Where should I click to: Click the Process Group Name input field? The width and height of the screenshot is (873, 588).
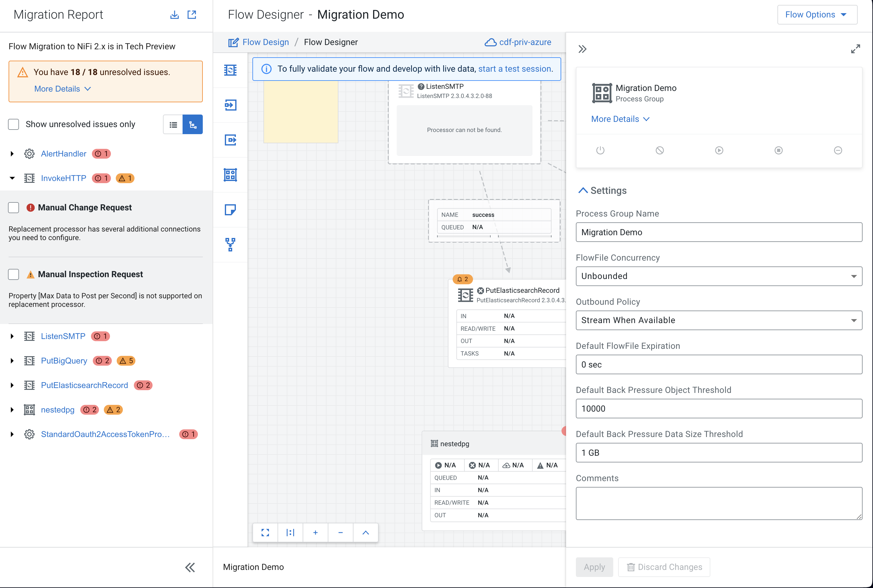719,232
